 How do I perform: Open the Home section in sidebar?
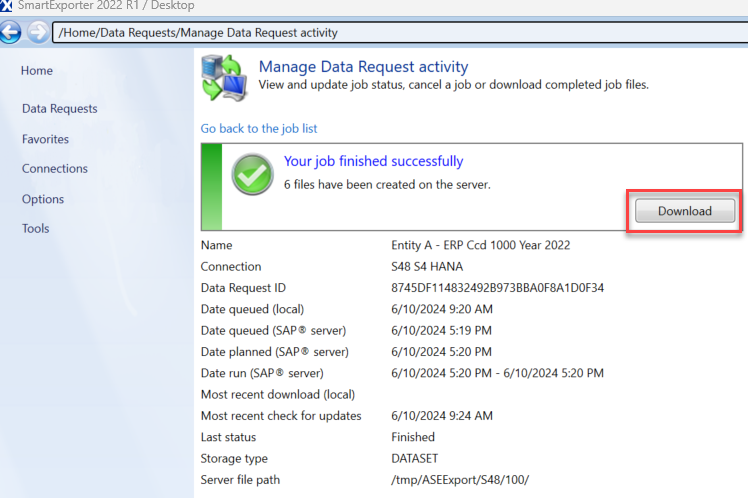37,71
